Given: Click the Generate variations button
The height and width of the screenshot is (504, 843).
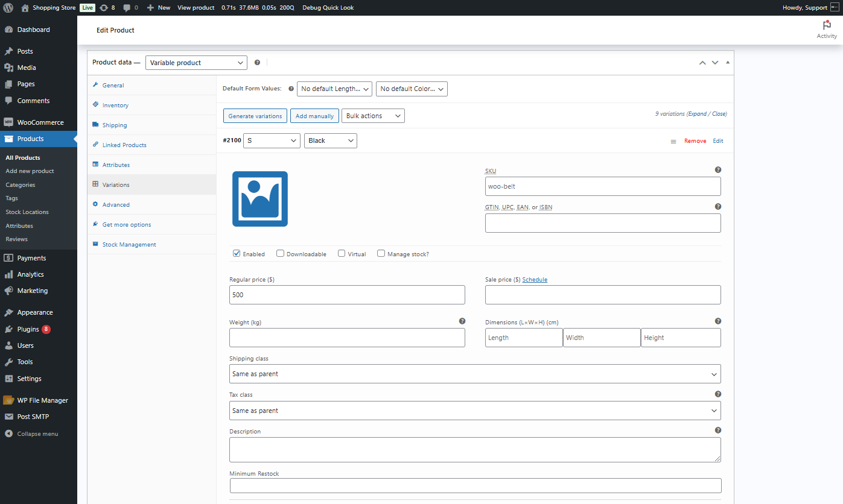Looking at the screenshot, I should 255,116.
